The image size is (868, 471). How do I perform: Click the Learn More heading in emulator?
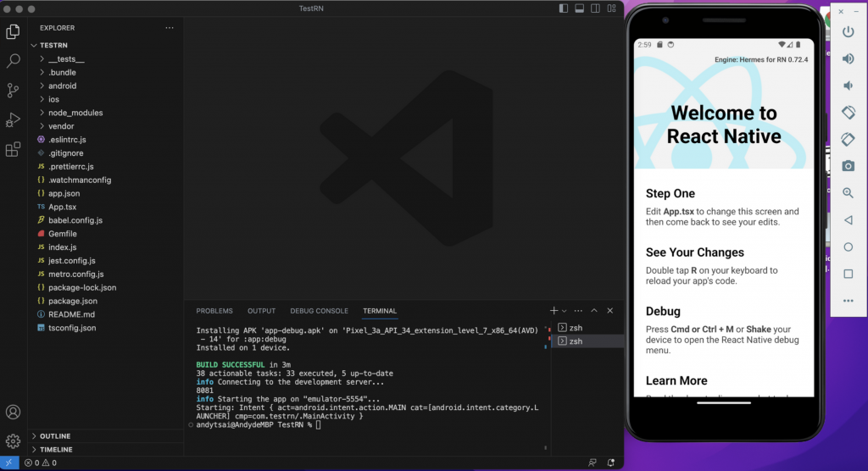point(676,380)
